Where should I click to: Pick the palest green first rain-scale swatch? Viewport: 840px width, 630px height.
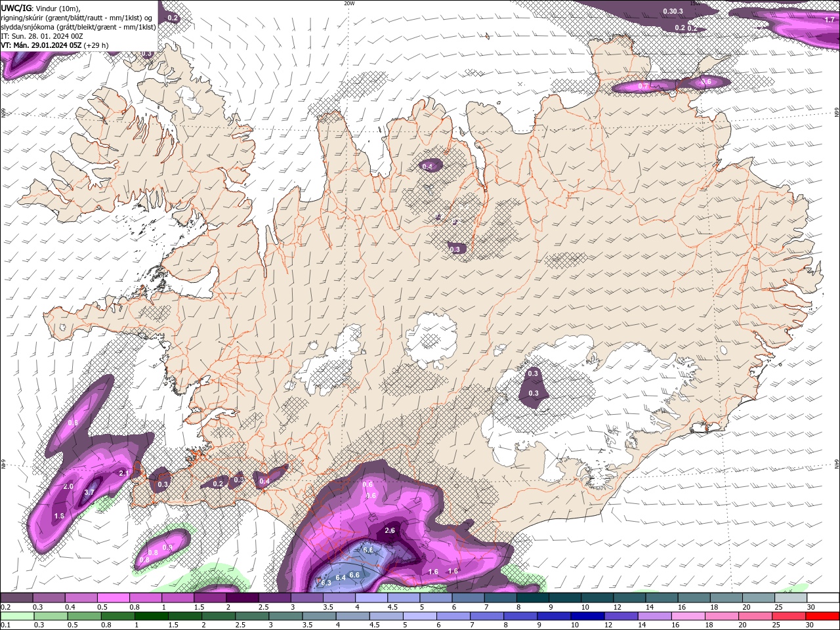click(16, 616)
